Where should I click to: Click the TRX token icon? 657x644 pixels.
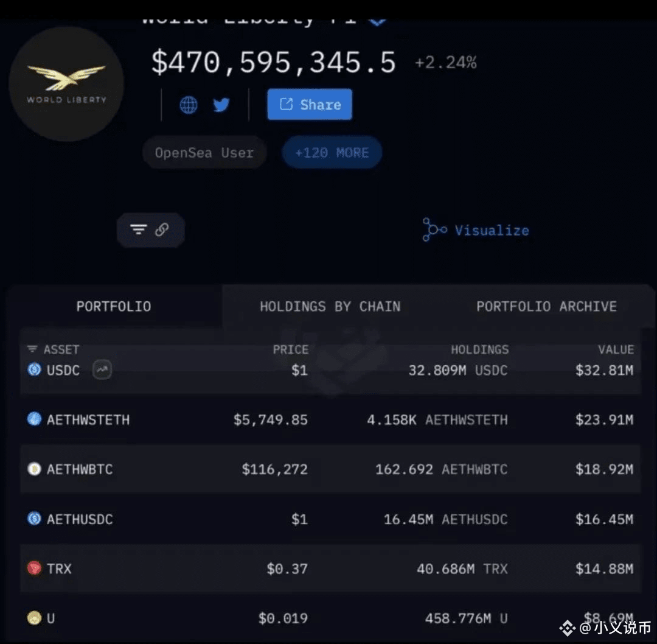point(34,568)
